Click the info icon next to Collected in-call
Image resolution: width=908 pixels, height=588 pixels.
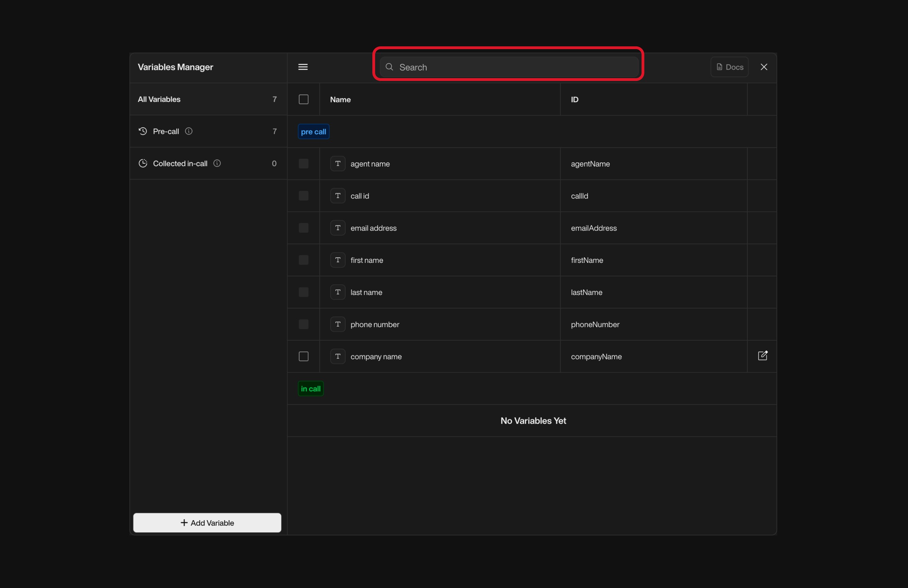(217, 163)
